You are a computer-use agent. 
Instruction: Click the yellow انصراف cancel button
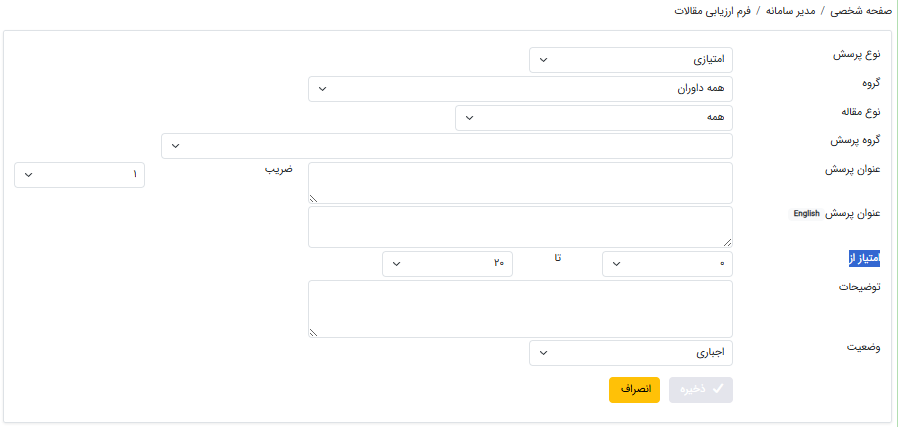tap(634, 390)
